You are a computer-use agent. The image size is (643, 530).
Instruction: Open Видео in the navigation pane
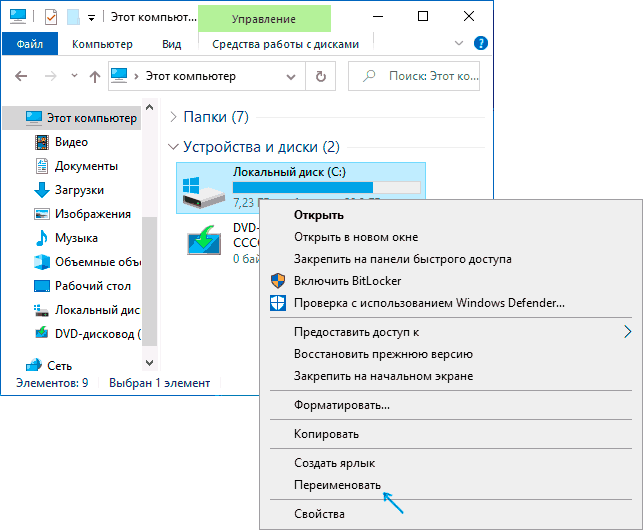tap(72, 142)
